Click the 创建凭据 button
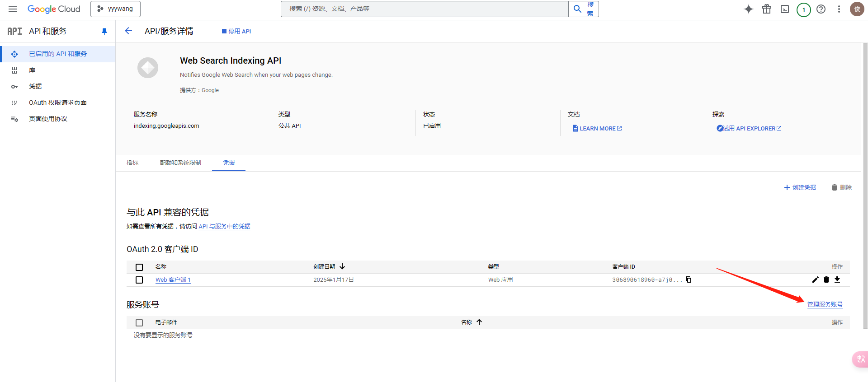This screenshot has height=382, width=868. [x=800, y=187]
